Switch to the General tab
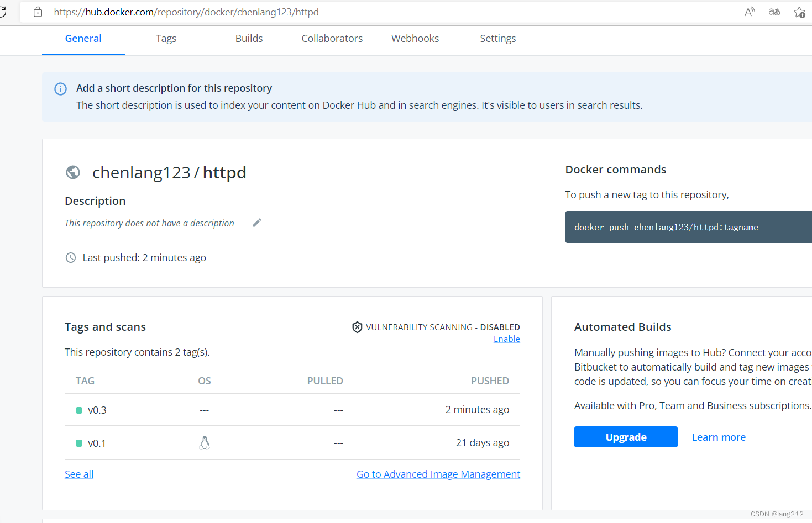812x523 pixels. click(83, 39)
